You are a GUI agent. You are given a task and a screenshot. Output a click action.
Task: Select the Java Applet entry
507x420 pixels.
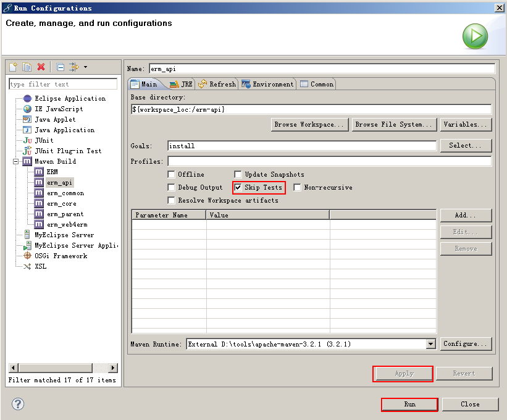click(x=55, y=119)
